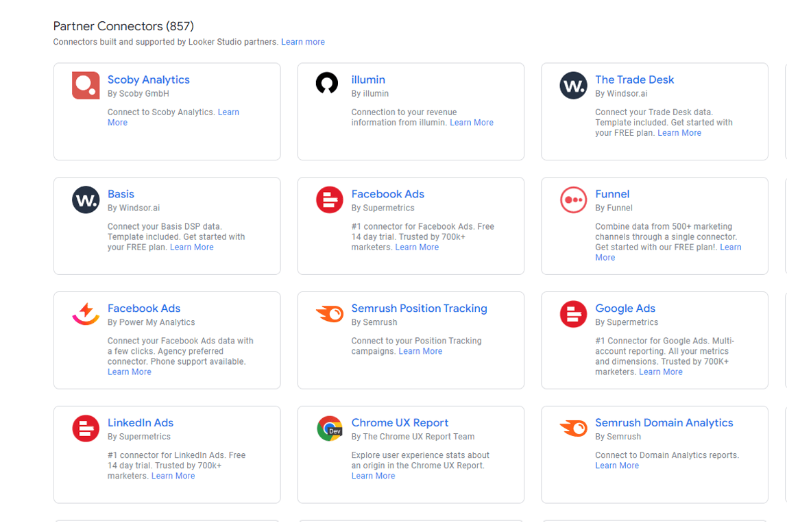Click Supermetrics logo on Google Ads card
The image size is (787, 532).
pyautogui.click(x=573, y=314)
